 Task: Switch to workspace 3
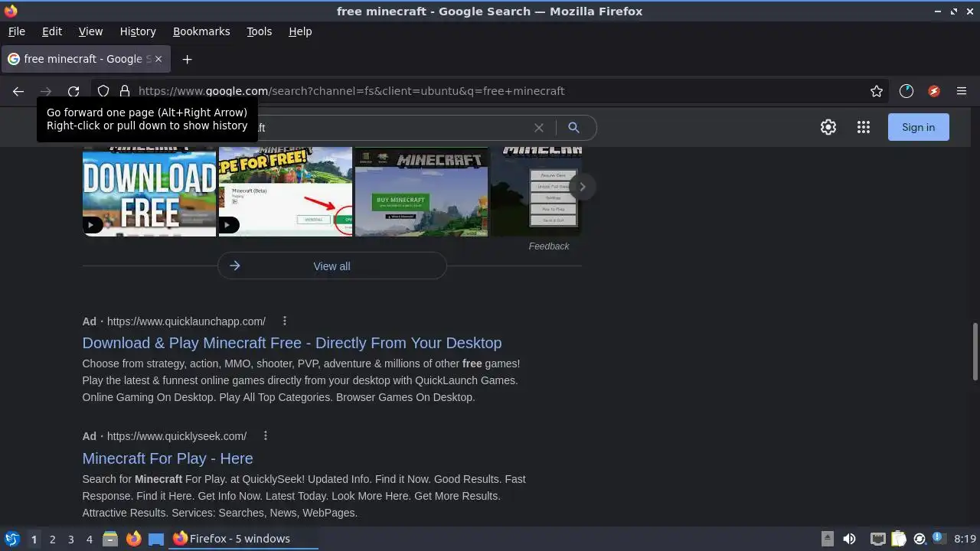(x=70, y=539)
